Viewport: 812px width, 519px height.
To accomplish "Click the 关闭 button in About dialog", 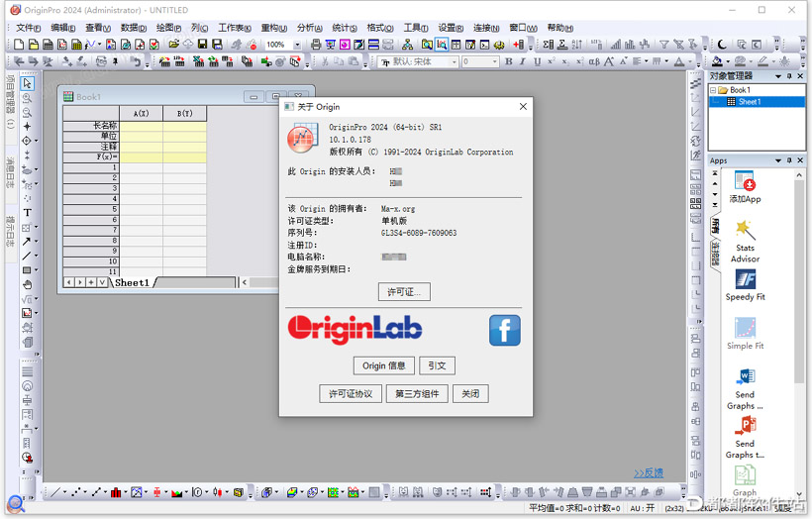I will click(470, 393).
